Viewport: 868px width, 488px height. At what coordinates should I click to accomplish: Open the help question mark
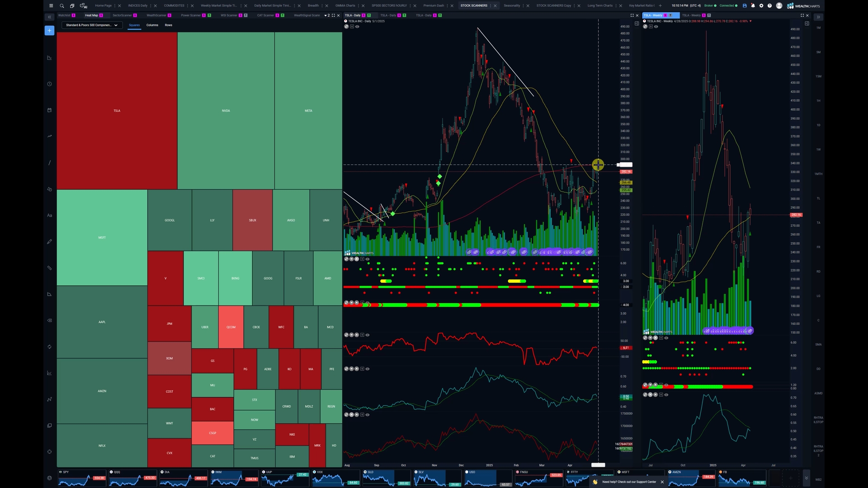pyautogui.click(x=769, y=6)
